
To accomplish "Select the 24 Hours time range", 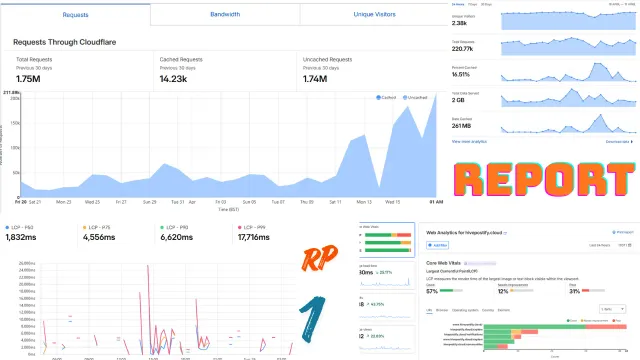I will tap(458, 4).
